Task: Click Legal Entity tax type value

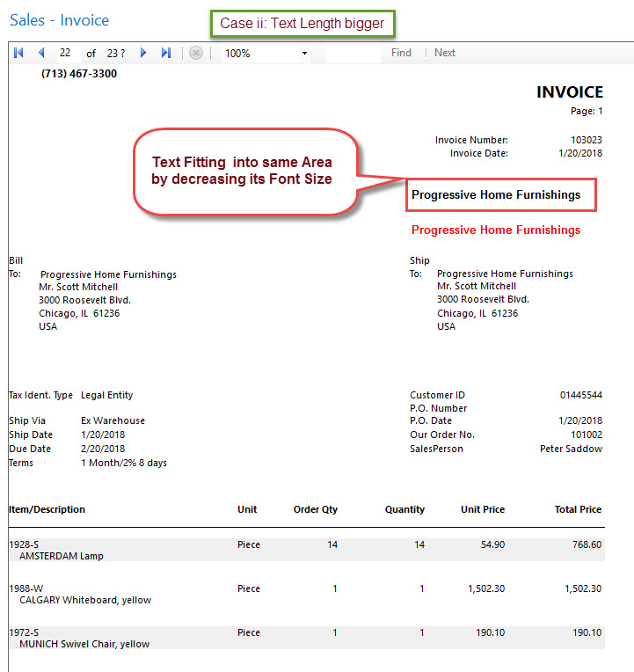Action: pyautogui.click(x=106, y=395)
